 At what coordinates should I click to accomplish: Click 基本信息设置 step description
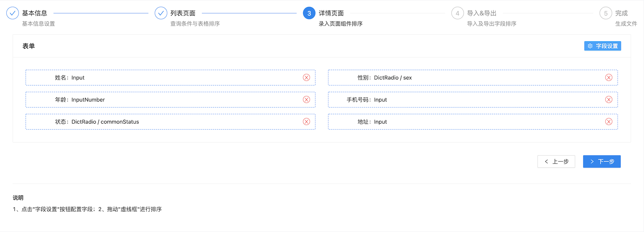point(39,24)
